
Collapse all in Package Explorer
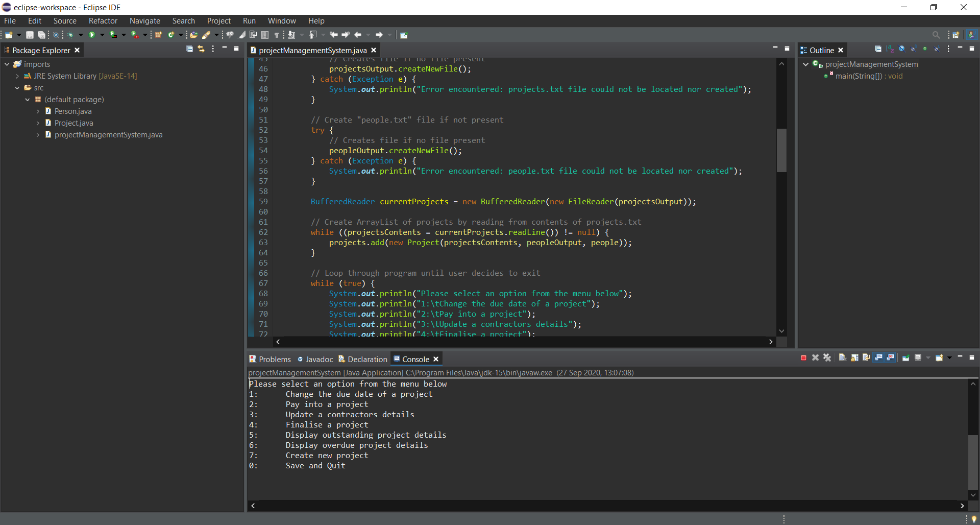click(189, 49)
